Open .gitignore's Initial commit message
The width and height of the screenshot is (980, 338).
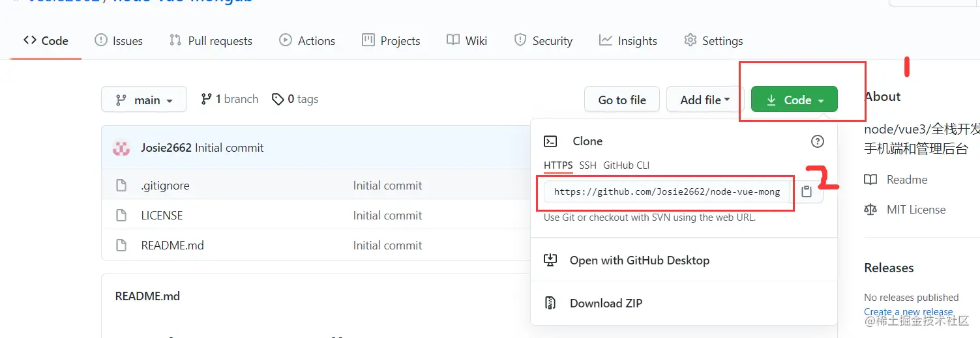[387, 186]
